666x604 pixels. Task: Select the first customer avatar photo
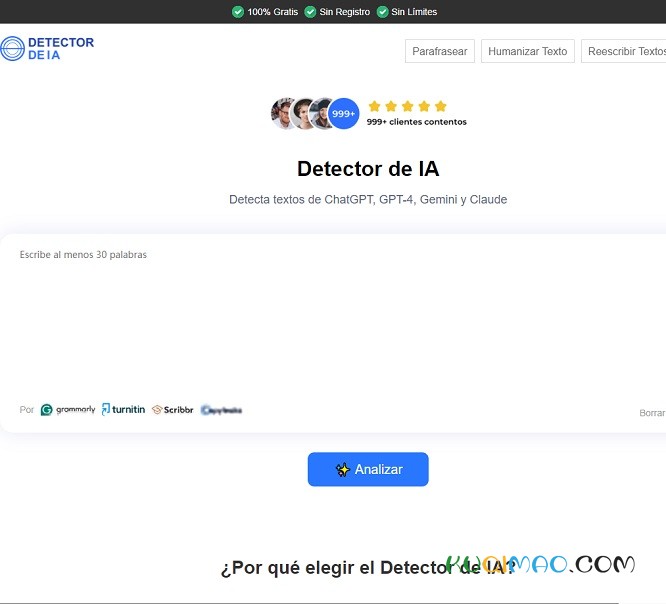click(284, 114)
